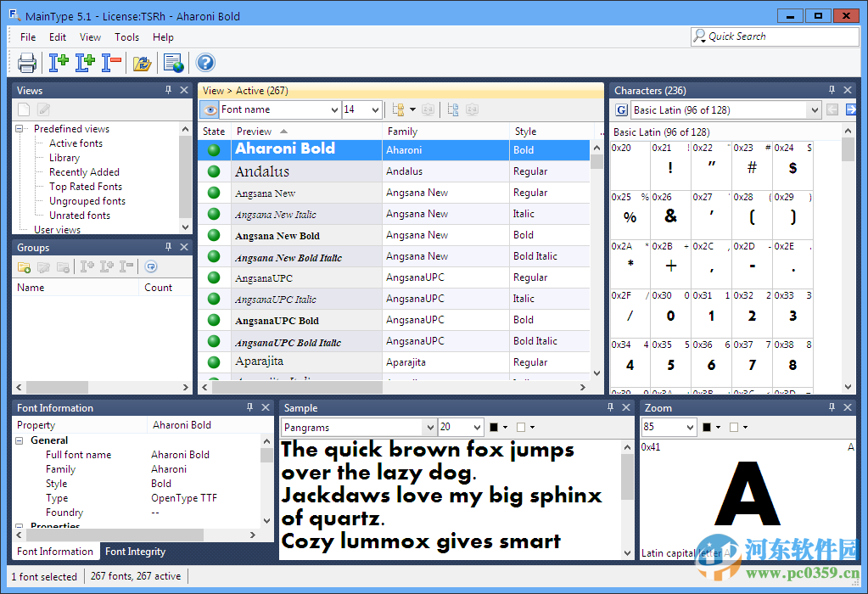
Task: Click the Groups refresh circular icon
Action: tap(151, 266)
